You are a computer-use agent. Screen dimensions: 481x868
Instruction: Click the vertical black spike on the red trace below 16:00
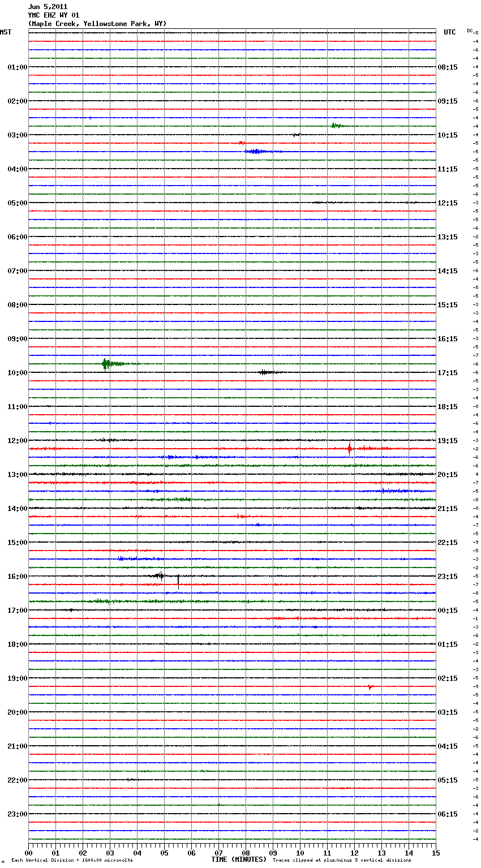178,582
